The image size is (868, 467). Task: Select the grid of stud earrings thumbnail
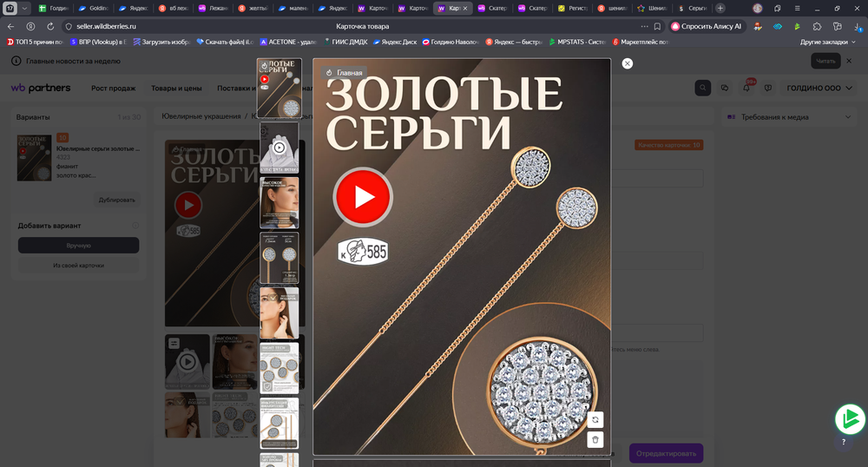tap(279, 368)
